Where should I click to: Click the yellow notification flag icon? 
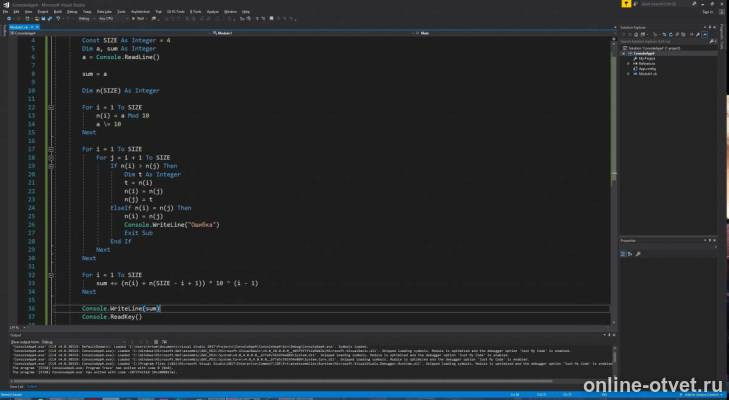(x=626, y=4)
